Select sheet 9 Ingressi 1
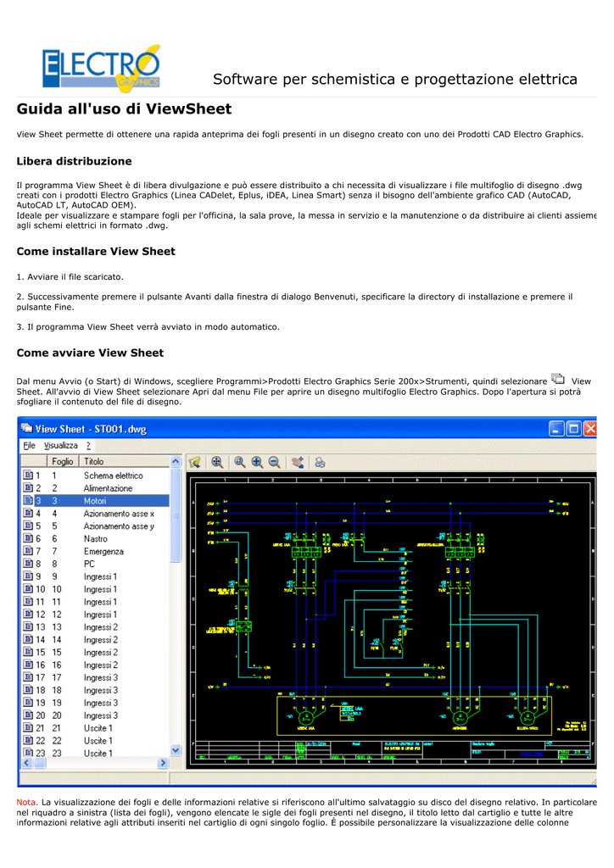Screen dimensions: 614x868 95,576
